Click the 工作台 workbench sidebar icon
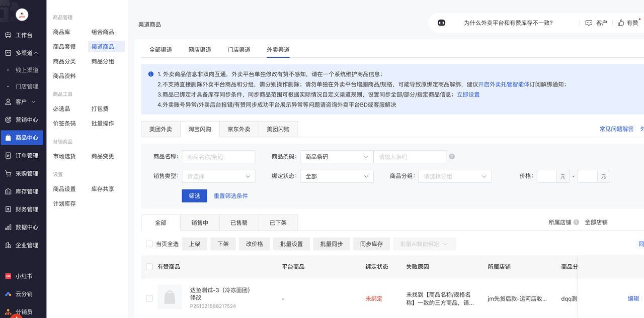 pyautogui.click(x=8, y=35)
